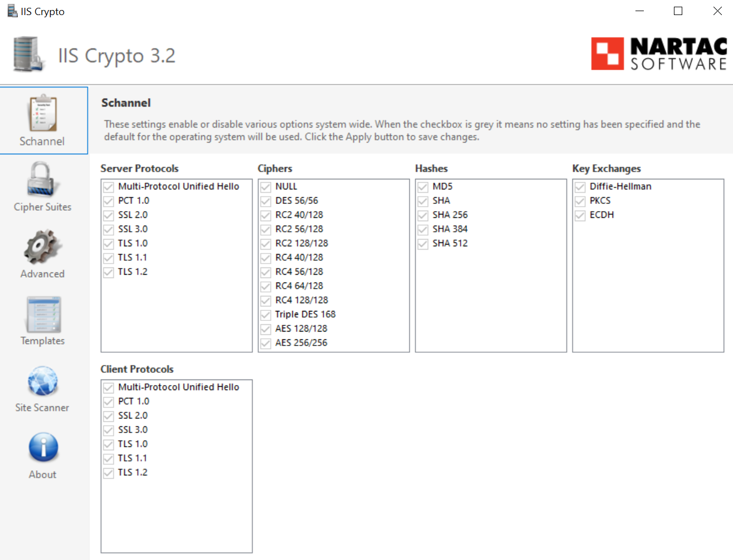Click the 'Ciphers' heading text
Screen dimensions: 733x560
pyautogui.click(x=275, y=168)
